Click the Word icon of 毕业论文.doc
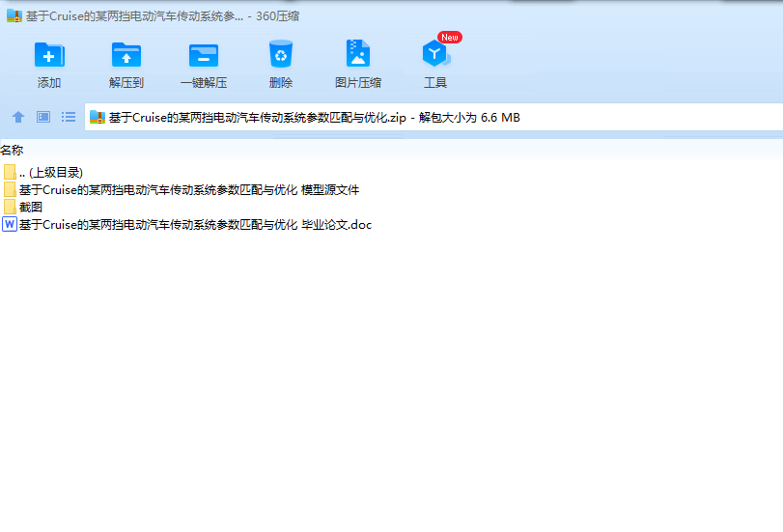783x532 pixels. point(10,224)
